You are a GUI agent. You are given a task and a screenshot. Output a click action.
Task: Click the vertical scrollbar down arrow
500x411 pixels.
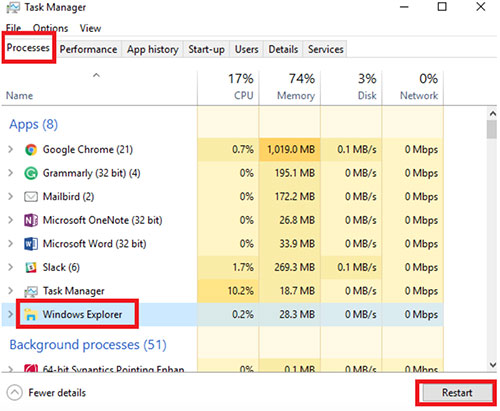(x=493, y=364)
